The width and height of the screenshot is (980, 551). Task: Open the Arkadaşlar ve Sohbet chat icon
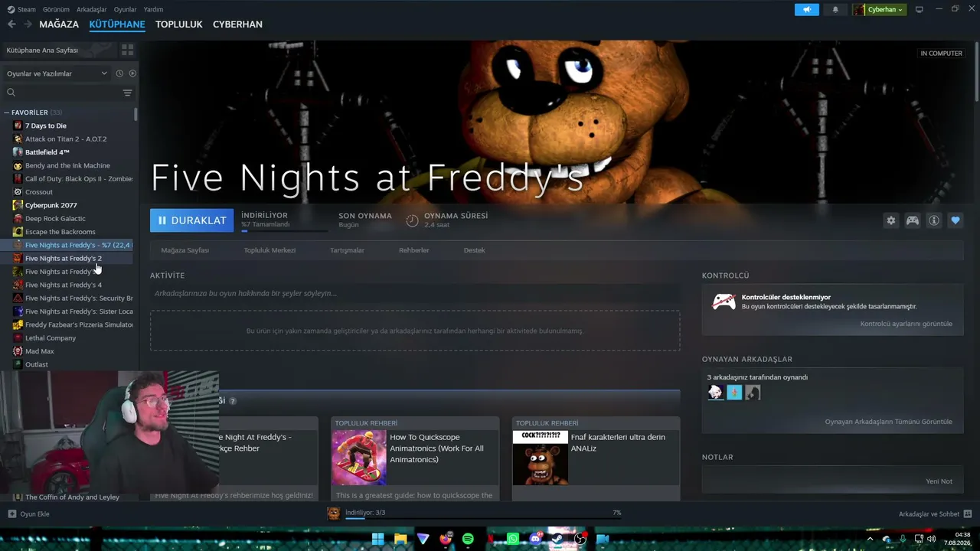tap(967, 514)
